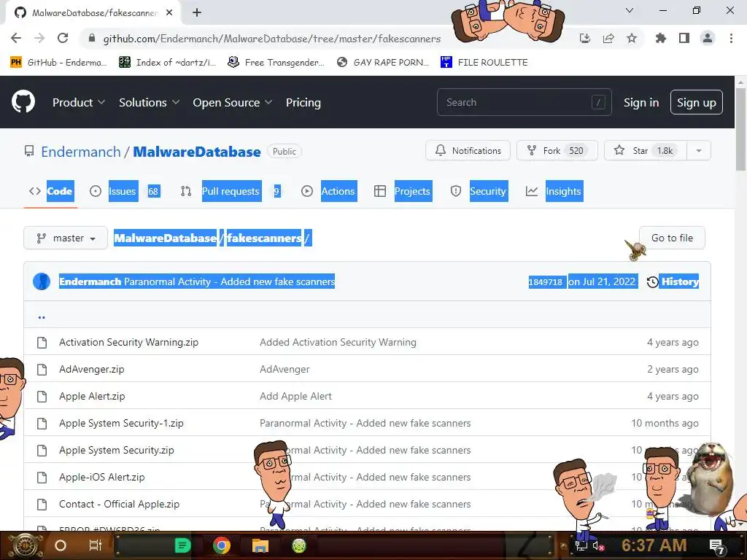This screenshot has height=560, width=747.
Task: Open the Chrome profile avatar
Action: tap(708, 38)
